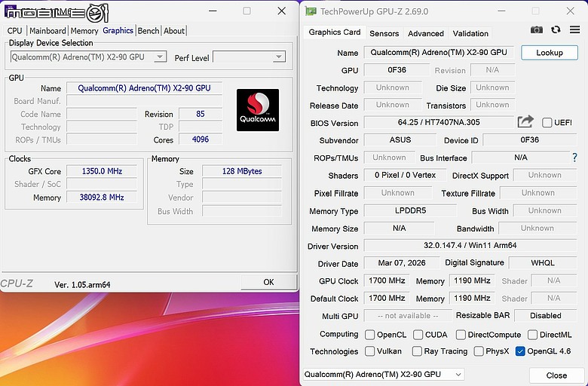The height and width of the screenshot is (386, 588).
Task: Click the GPU-Z refresh icon
Action: pyautogui.click(x=556, y=29)
